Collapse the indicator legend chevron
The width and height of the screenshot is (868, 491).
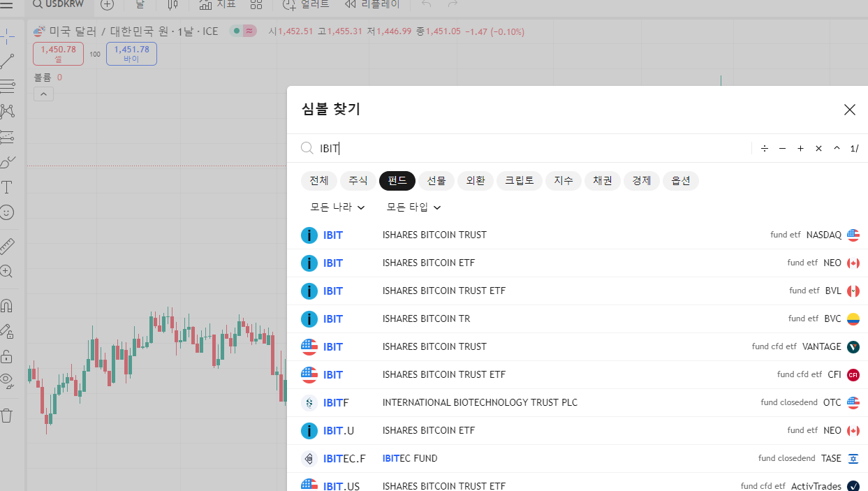click(43, 94)
